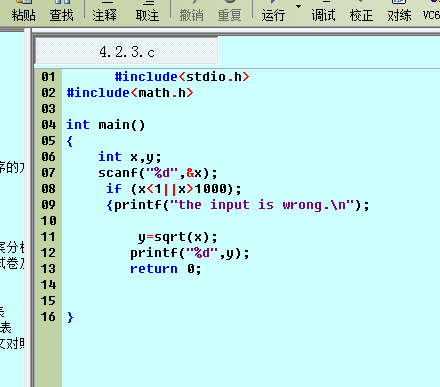Click the 校正 toolbar button

(x=361, y=11)
